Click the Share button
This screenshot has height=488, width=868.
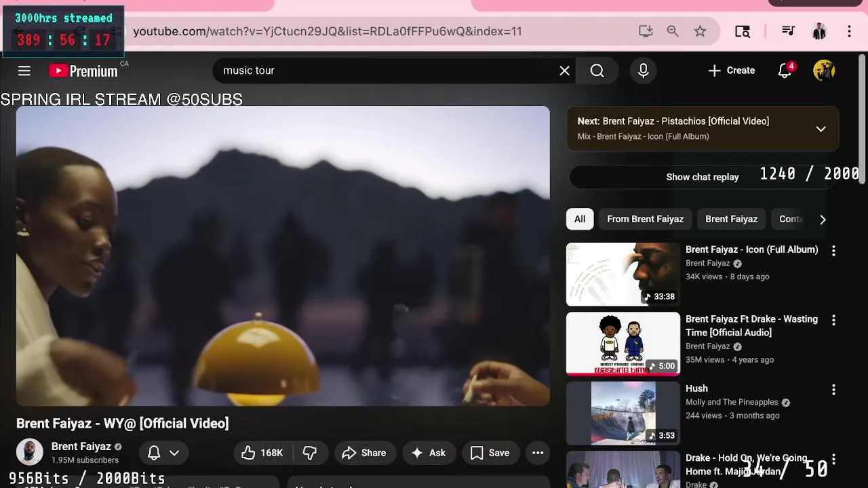[364, 453]
